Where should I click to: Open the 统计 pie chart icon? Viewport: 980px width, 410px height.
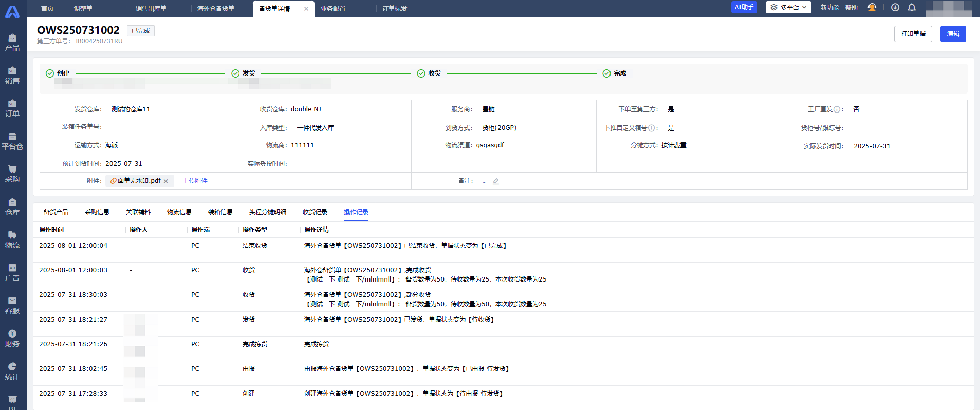[x=12, y=371]
